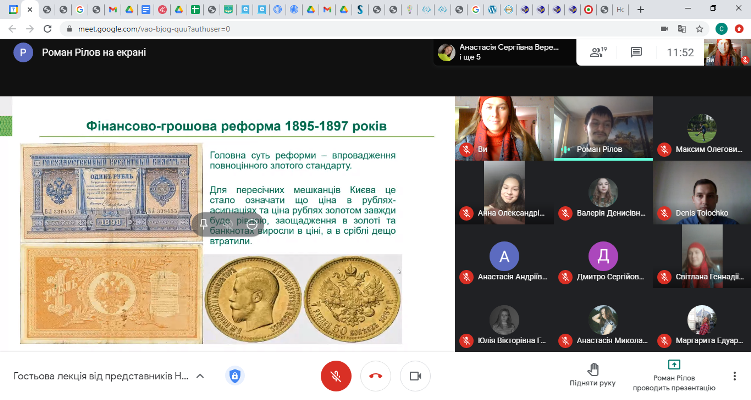751x400 pixels.
Task: Raise hand with Підняти руку button
Action: click(594, 376)
